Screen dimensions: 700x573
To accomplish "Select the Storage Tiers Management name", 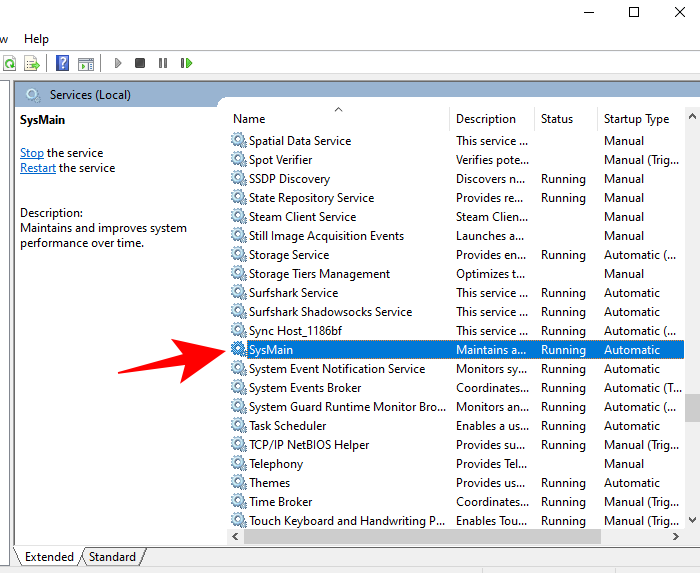I will coord(319,274).
